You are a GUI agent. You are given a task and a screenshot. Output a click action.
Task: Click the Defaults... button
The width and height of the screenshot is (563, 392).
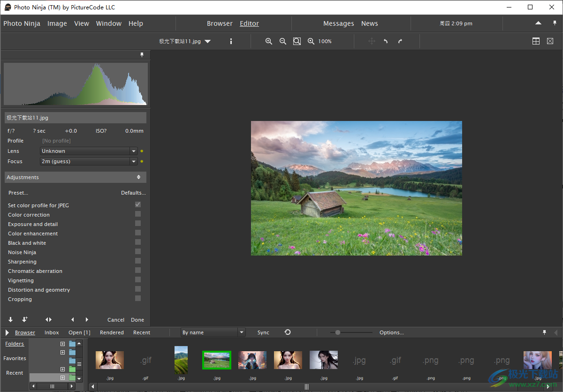pyautogui.click(x=133, y=193)
